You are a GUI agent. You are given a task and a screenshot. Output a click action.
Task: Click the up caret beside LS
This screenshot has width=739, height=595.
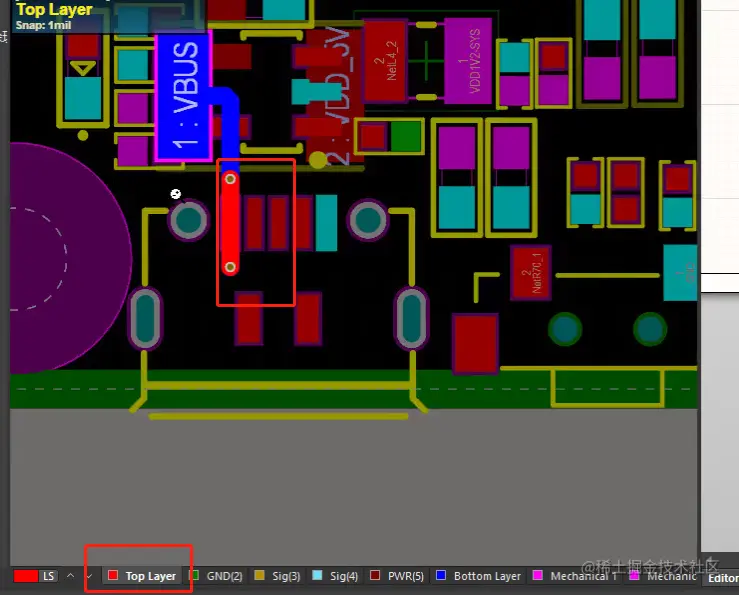(71, 576)
